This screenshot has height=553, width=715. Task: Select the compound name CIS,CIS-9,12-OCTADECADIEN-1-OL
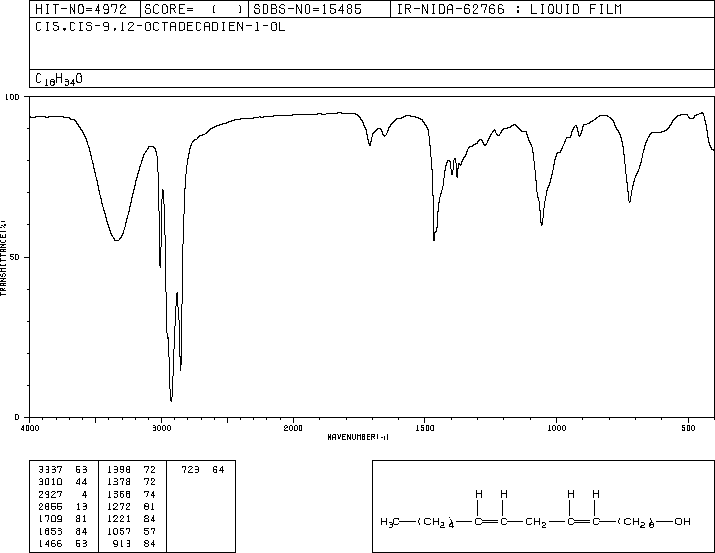point(160,27)
